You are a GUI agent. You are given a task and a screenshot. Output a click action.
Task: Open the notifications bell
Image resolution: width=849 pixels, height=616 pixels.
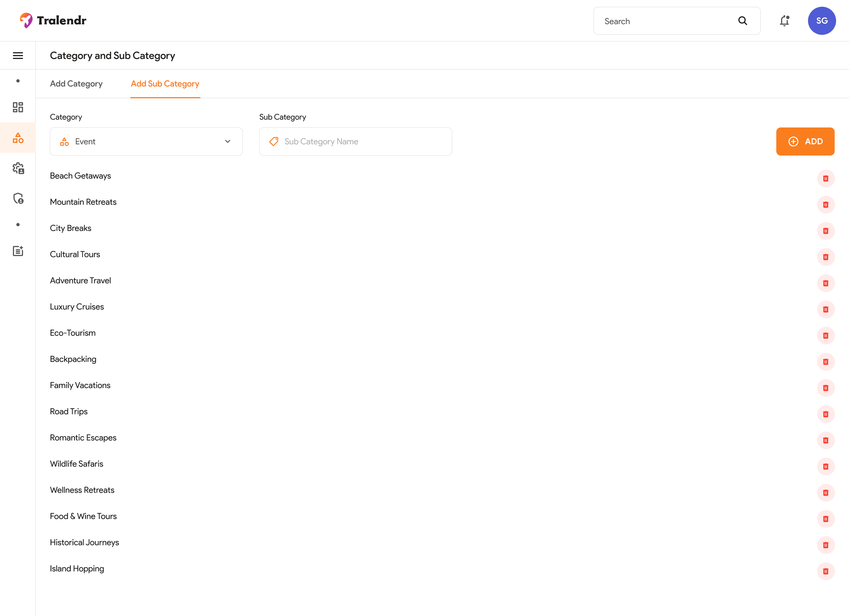785,21
